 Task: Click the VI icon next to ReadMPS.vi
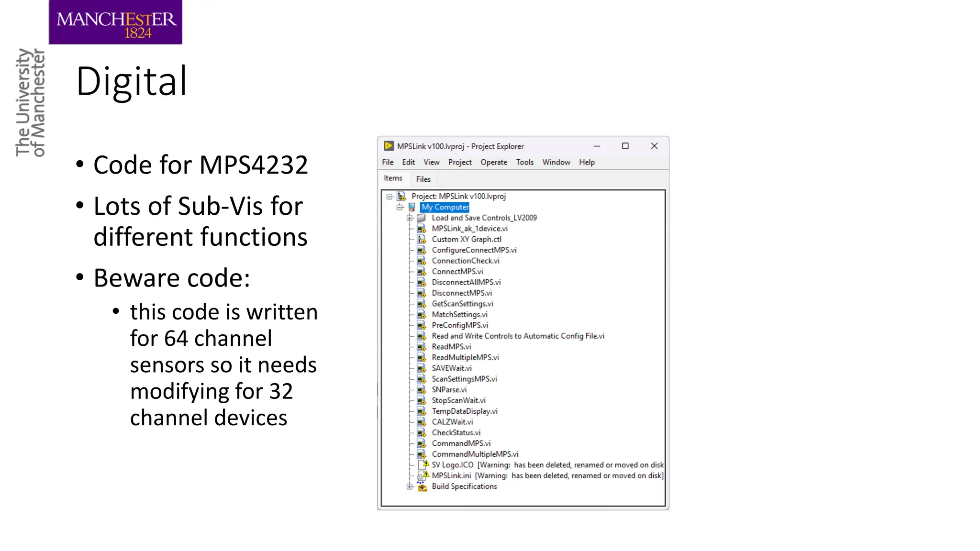(x=422, y=347)
